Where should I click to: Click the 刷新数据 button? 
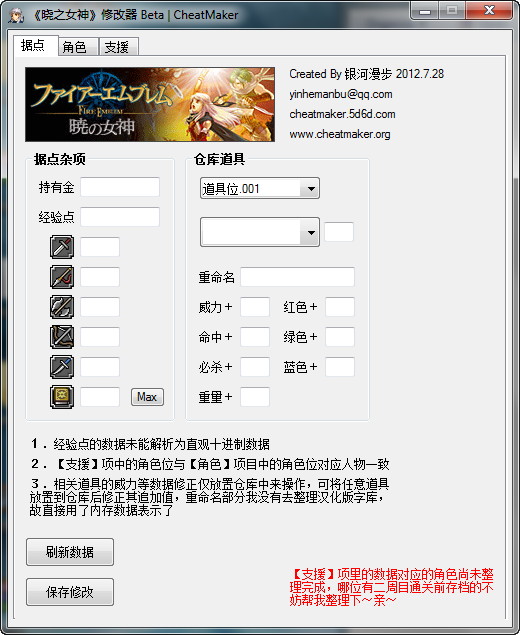coord(70,552)
